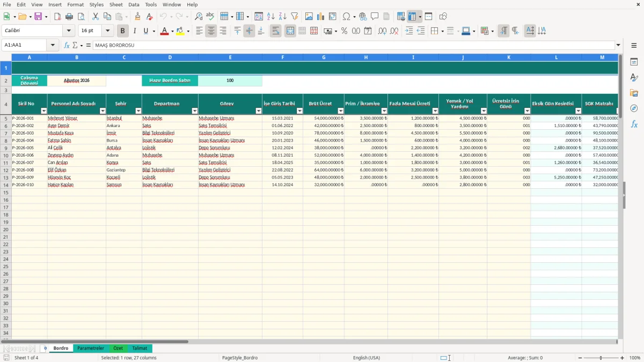Toggle Align Right
This screenshot has height=362, width=644.
click(x=223, y=31)
